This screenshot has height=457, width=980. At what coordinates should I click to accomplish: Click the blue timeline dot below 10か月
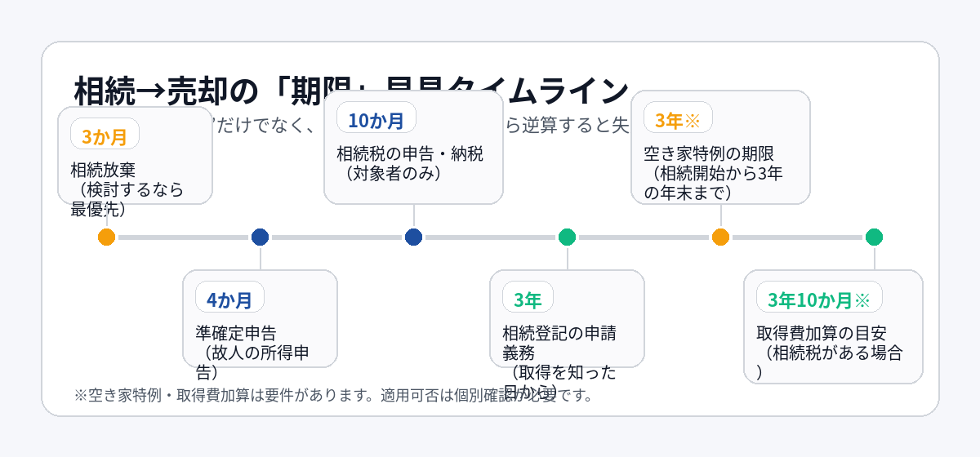pyautogui.click(x=413, y=237)
